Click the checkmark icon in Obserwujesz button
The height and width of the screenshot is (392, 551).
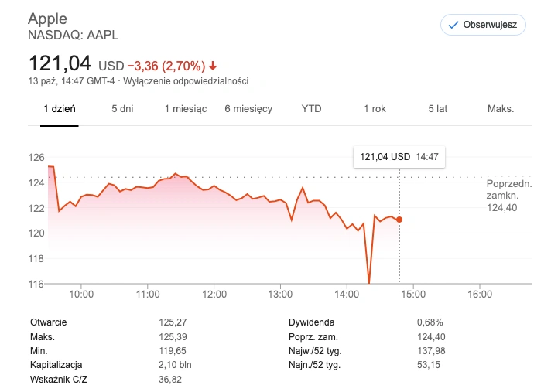[453, 25]
